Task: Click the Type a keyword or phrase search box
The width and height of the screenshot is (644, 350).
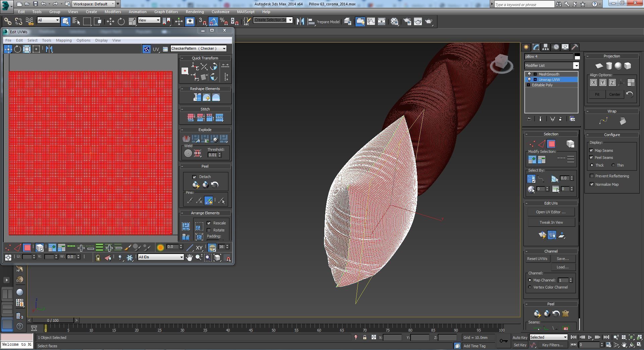Action: coord(524,4)
